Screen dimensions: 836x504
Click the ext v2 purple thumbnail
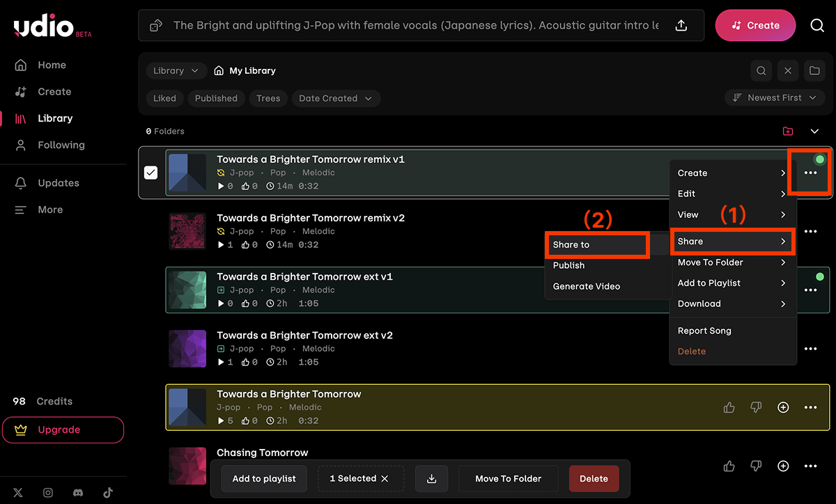187,349
